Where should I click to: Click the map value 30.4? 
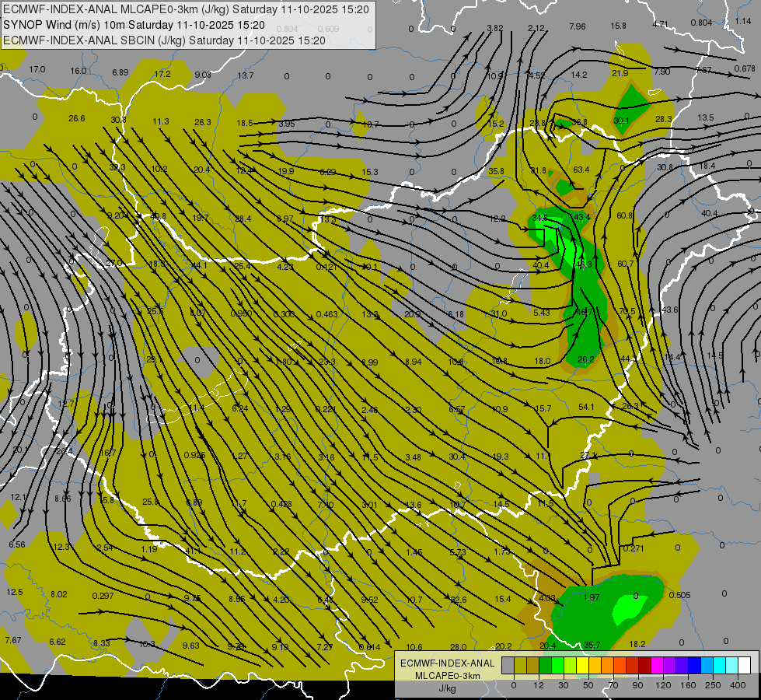click(x=457, y=457)
